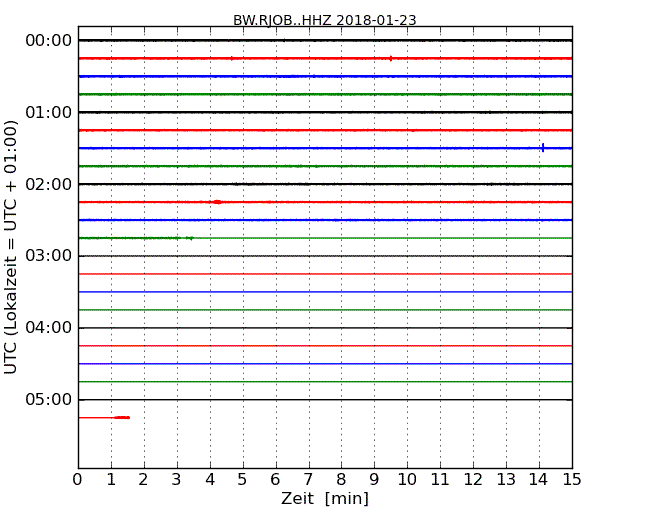This screenshot has height=520, width=650.
Task: Click the UTC Lokalzeit vertical axis label
Action: (11, 247)
